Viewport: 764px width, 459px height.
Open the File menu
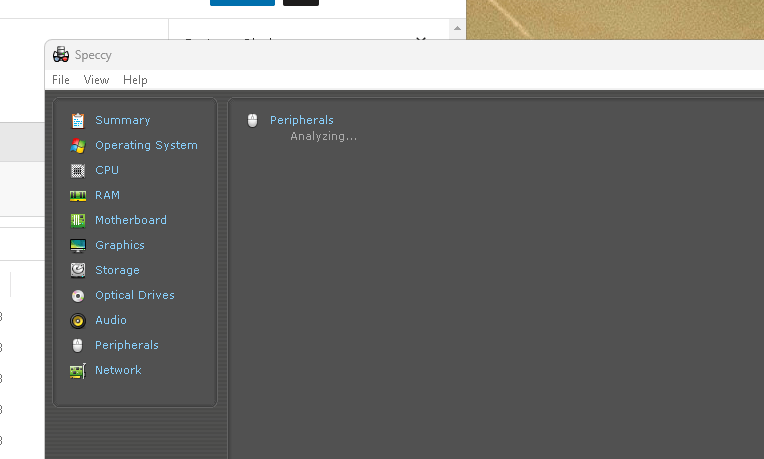tap(61, 80)
